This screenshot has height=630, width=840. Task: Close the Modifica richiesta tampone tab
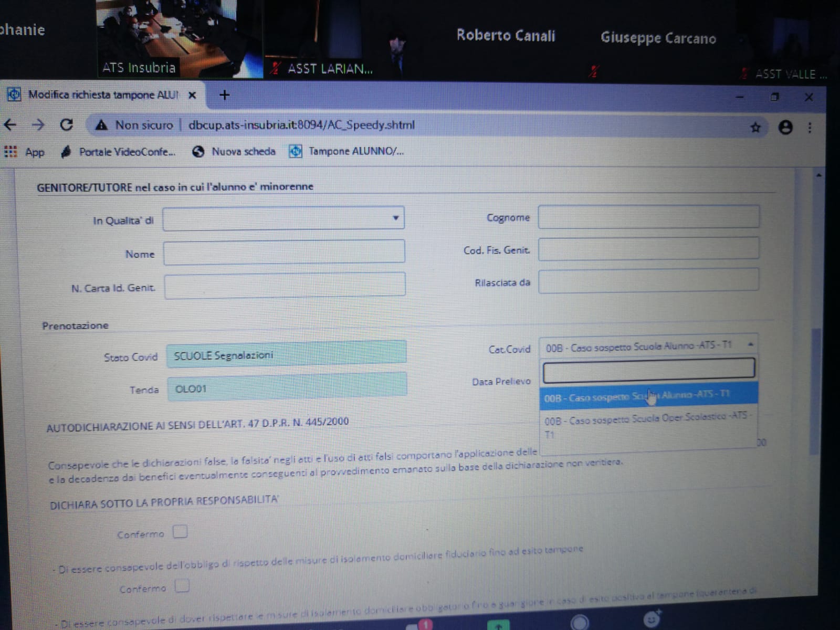tap(192, 95)
